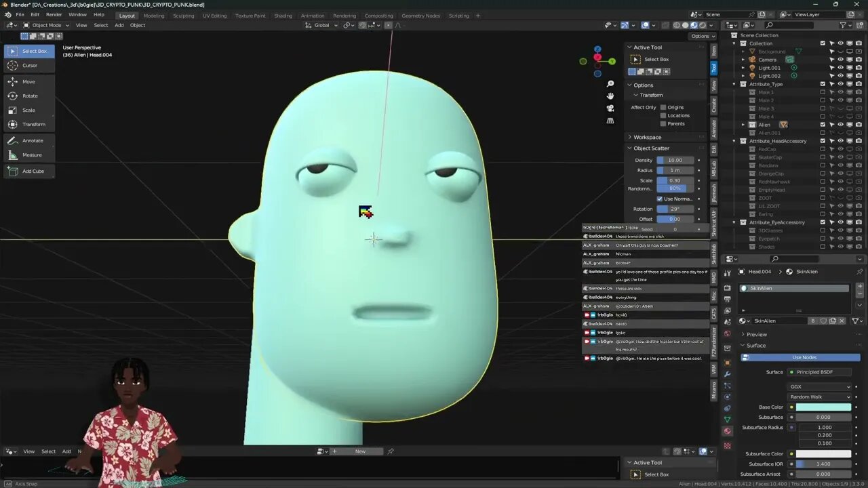Select the Cursor tool in the toolbar
Screen dimensions: 868x488
coord(29,66)
